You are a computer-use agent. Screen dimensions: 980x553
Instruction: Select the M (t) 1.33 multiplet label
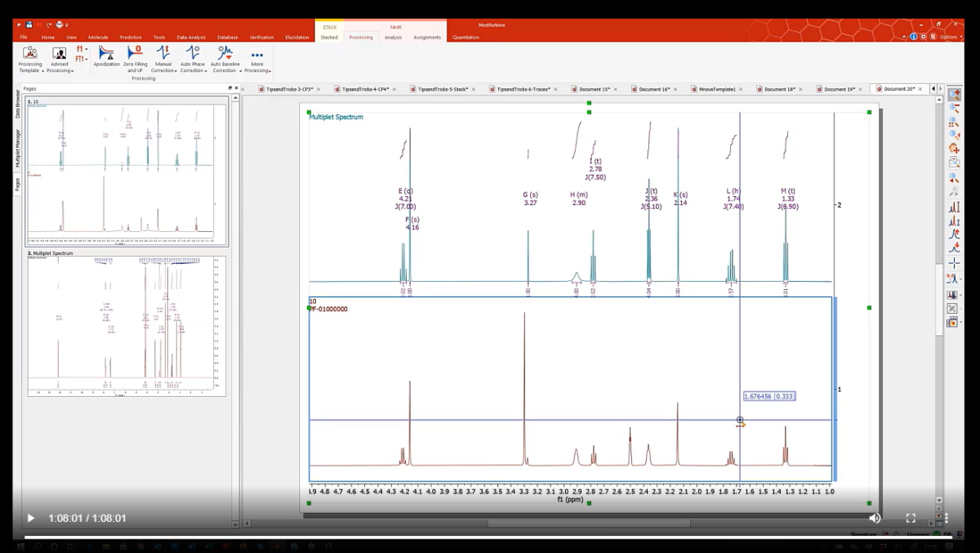788,198
